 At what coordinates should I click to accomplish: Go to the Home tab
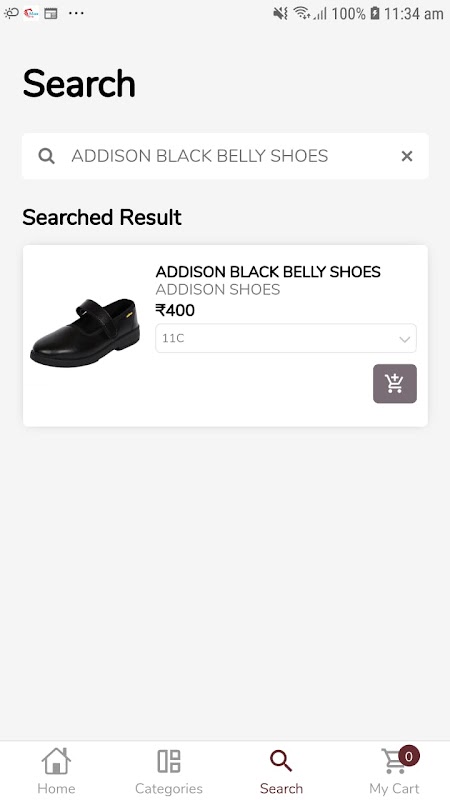[56, 771]
